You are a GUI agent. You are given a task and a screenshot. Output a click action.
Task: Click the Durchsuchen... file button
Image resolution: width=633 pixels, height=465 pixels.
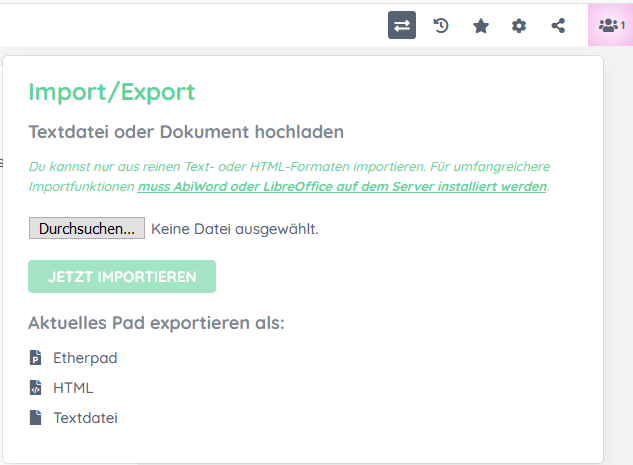click(87, 228)
